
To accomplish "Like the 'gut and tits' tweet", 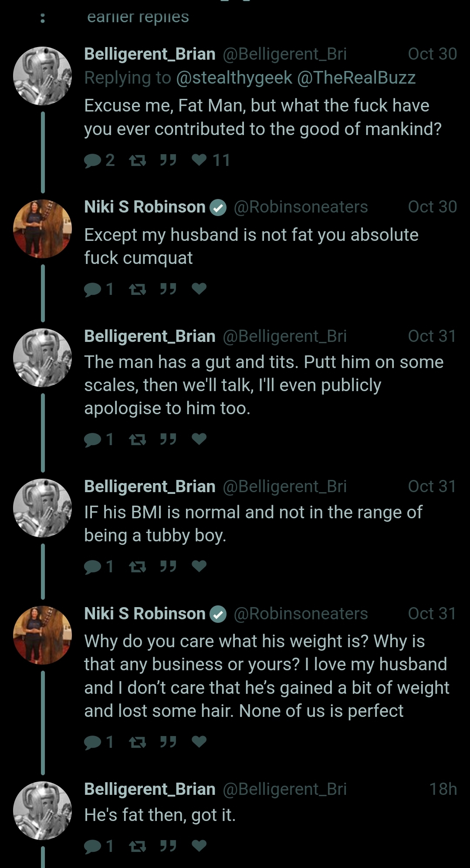I will pyautogui.click(x=199, y=439).
